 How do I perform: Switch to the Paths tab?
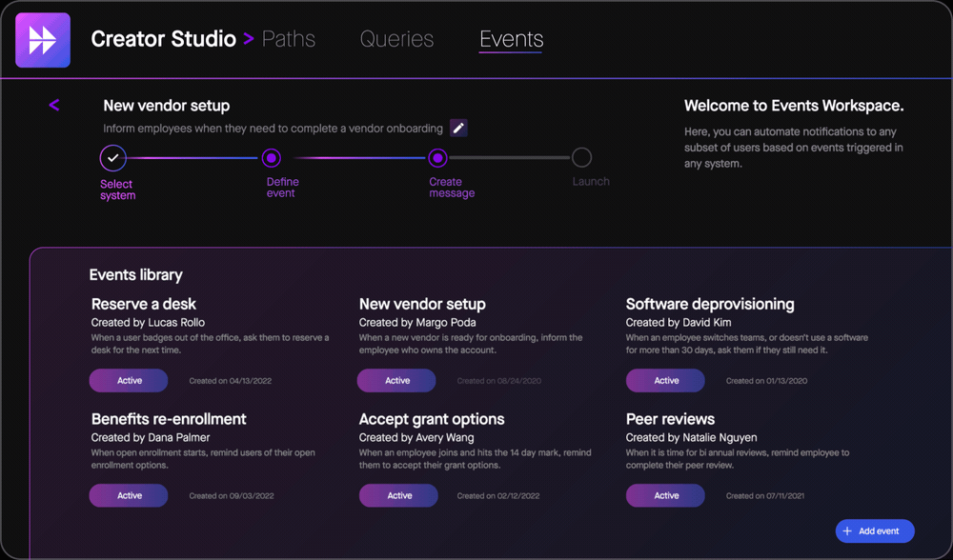(289, 39)
